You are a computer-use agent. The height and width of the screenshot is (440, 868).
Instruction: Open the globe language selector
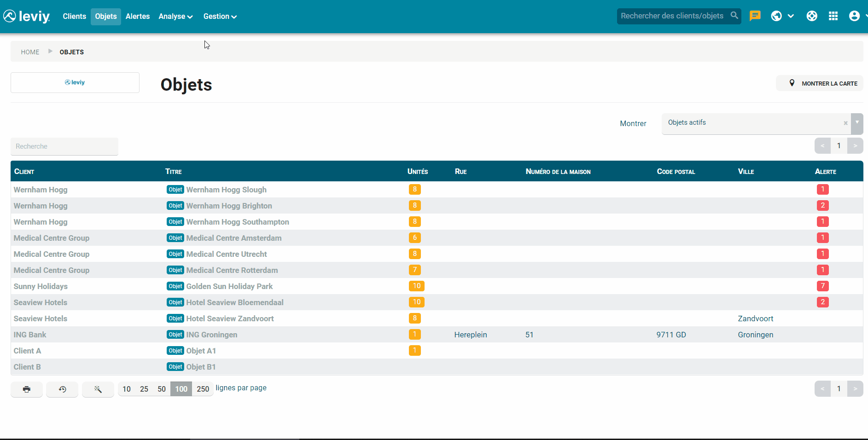pyautogui.click(x=776, y=16)
